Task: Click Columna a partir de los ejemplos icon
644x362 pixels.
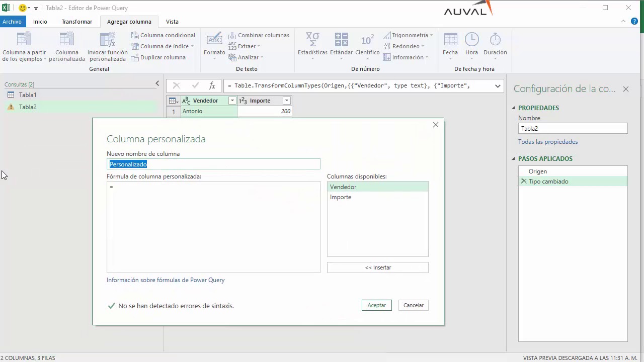Action: [x=24, y=39]
